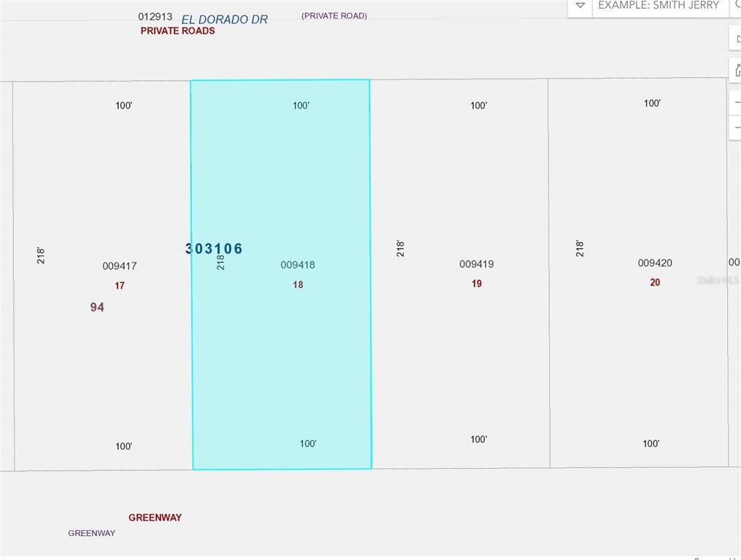Click the home extent map button
The height and width of the screenshot is (560, 741).
point(736,70)
